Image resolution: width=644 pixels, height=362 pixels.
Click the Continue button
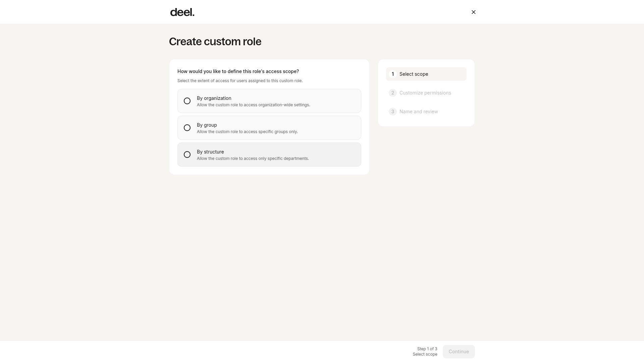459,352
